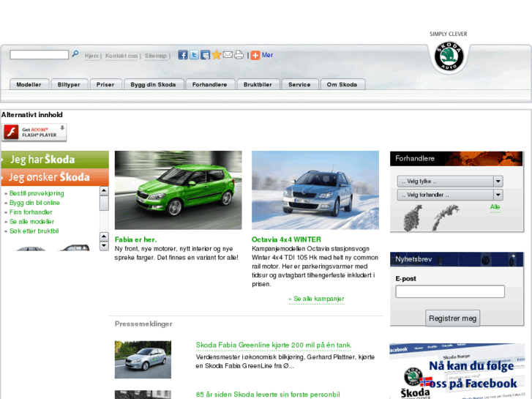532x399 pixels.
Task: Get Adobe Flash Player badge
Action: (34, 132)
